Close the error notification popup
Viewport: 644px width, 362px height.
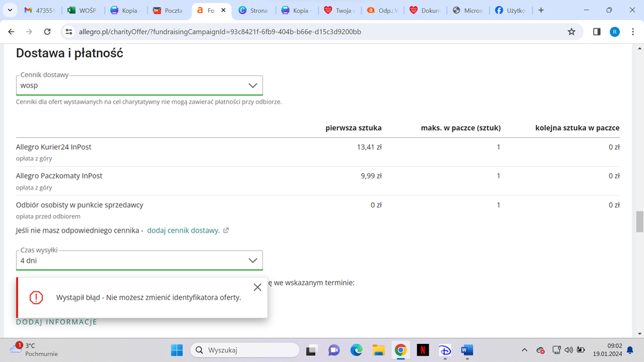[x=257, y=287]
